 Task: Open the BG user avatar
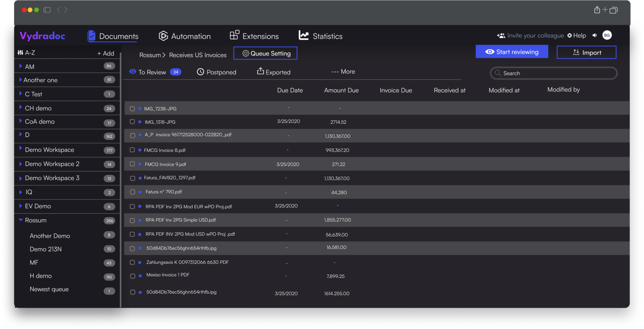pyautogui.click(x=607, y=35)
